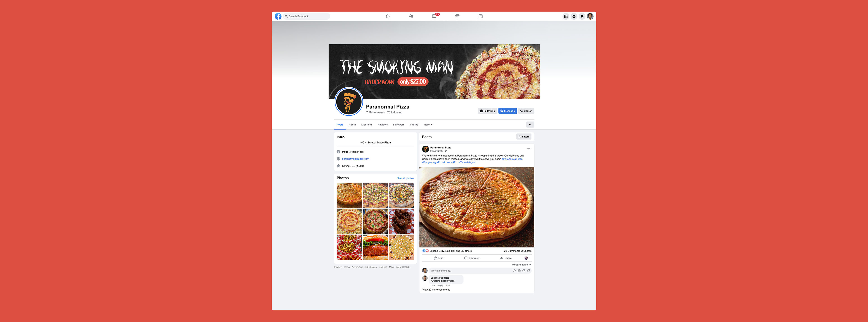Like the Bananas Updates comment

433,285
